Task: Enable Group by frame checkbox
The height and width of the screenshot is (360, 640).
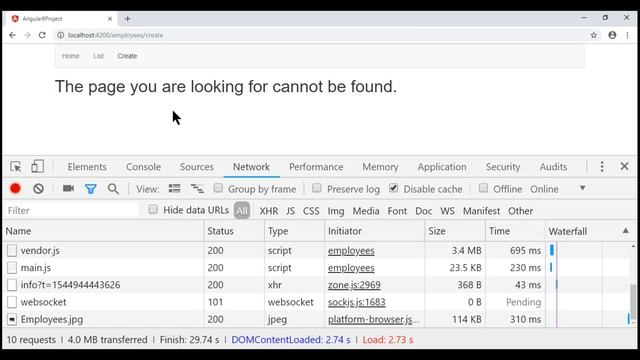Action: (x=218, y=188)
